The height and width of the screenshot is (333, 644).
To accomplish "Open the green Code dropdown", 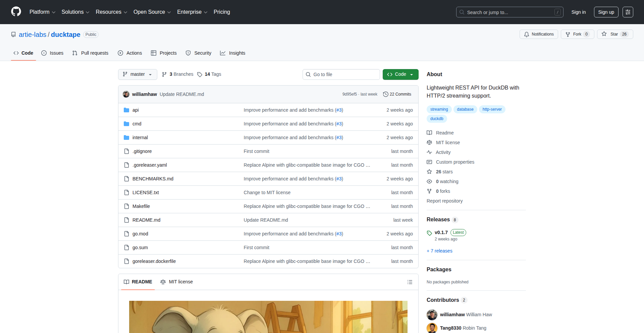I will pyautogui.click(x=400, y=74).
